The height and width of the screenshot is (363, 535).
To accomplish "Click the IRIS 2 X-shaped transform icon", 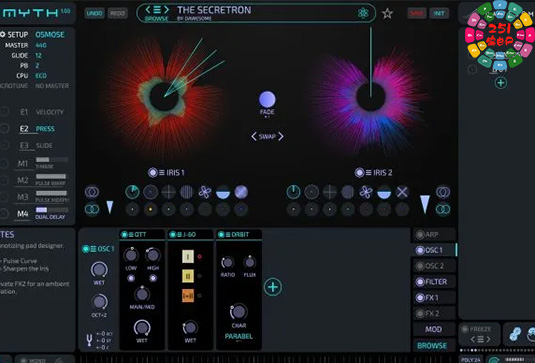I will click(402, 192).
